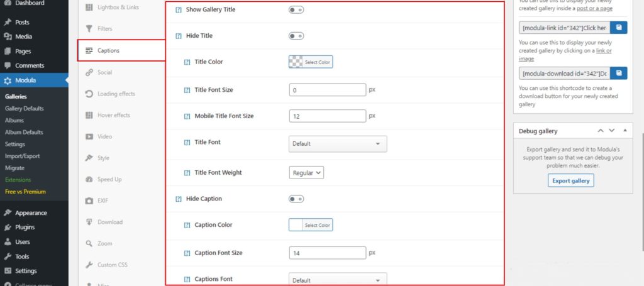Click help icon next to Title Font Weight
This screenshot has height=286, width=644.
tap(187, 172)
